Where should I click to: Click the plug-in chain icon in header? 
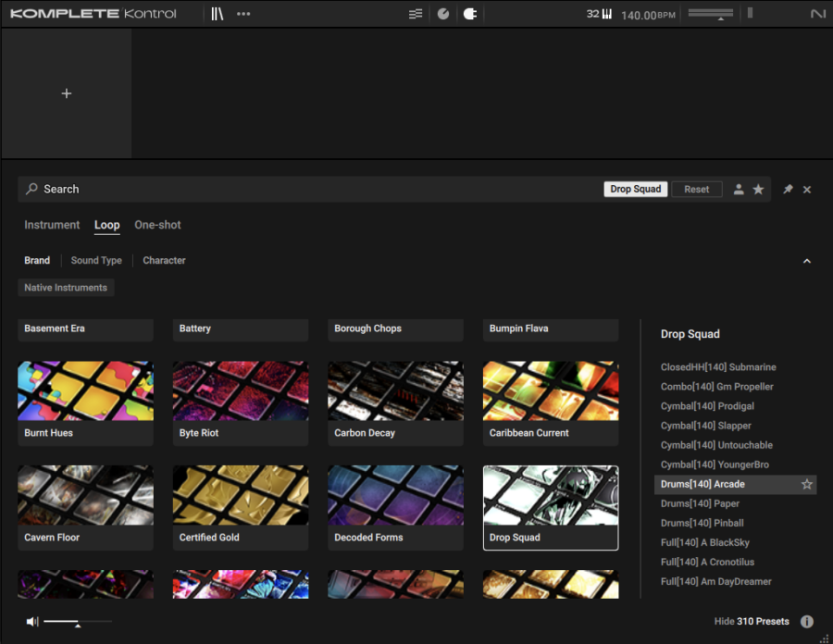point(469,14)
